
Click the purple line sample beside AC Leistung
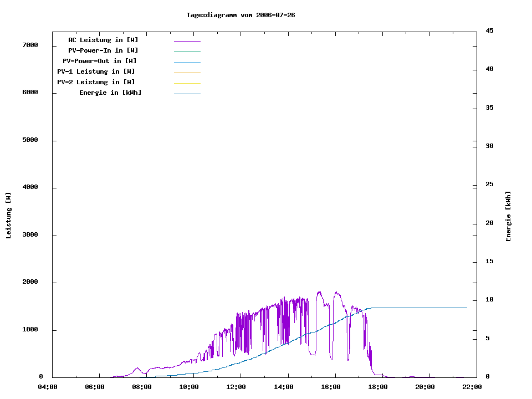pyautogui.click(x=187, y=41)
